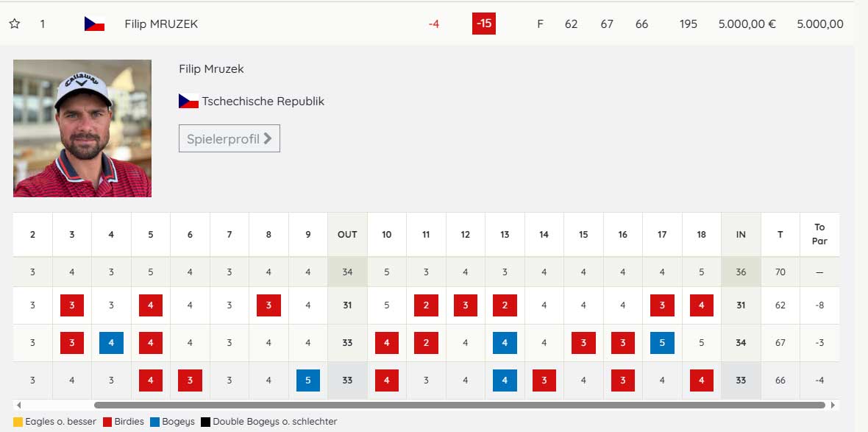Click the Filip MRUZEK name in leaderboard row
Image resolution: width=868 pixels, height=432 pixels.
click(x=161, y=24)
